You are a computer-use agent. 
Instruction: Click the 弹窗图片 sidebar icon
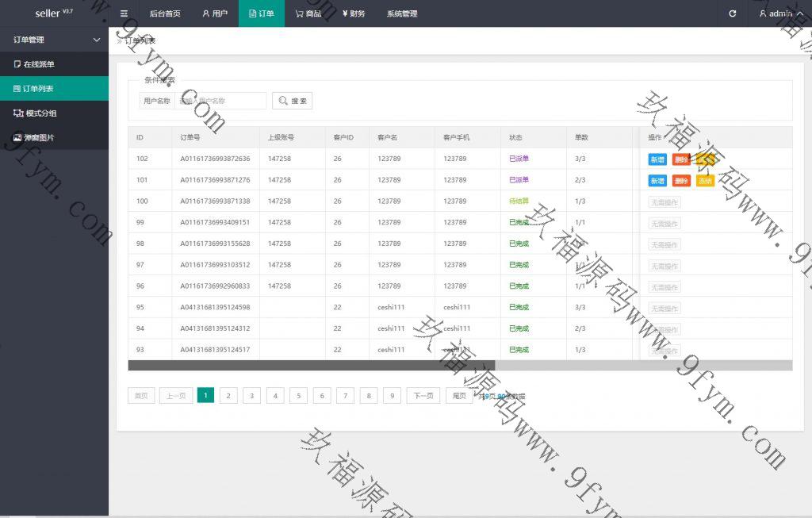(x=17, y=138)
